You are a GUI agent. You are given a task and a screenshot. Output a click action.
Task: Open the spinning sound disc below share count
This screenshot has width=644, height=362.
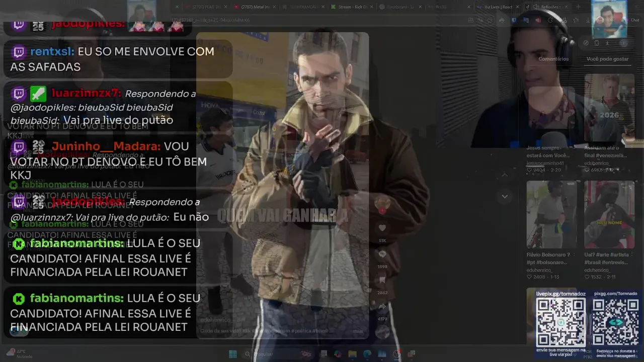(382, 332)
